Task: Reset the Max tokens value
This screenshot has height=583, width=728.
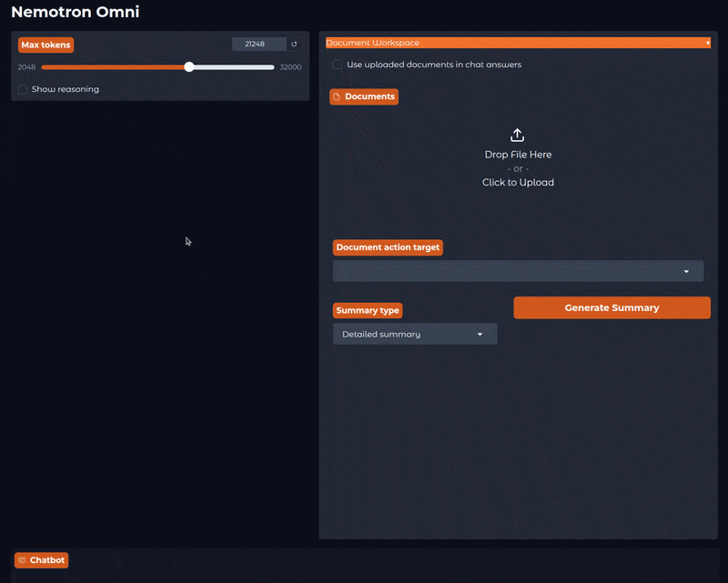Action: [294, 44]
